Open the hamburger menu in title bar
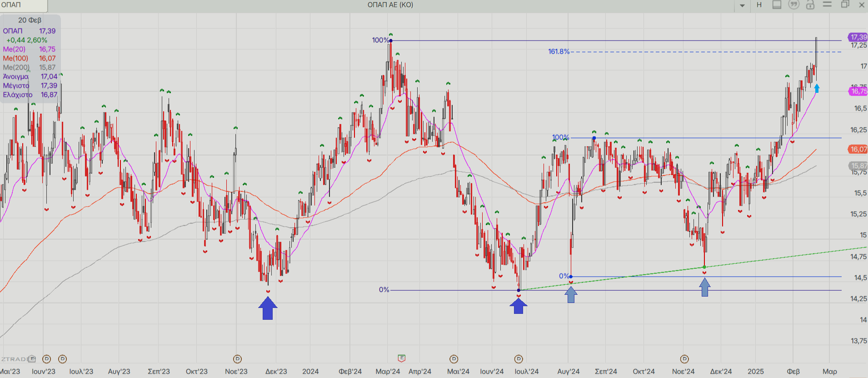The height and width of the screenshot is (378, 868). coord(827,5)
